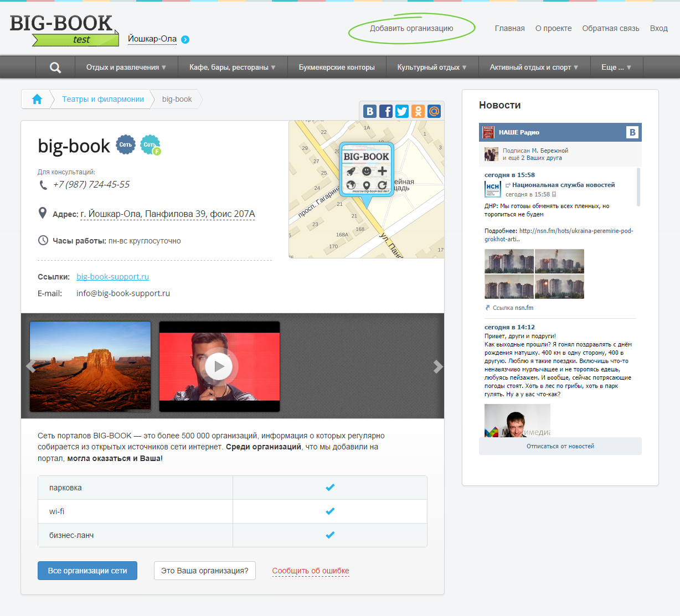Click the home icon in breadcrumbs
This screenshot has width=680, height=616.
pos(37,99)
